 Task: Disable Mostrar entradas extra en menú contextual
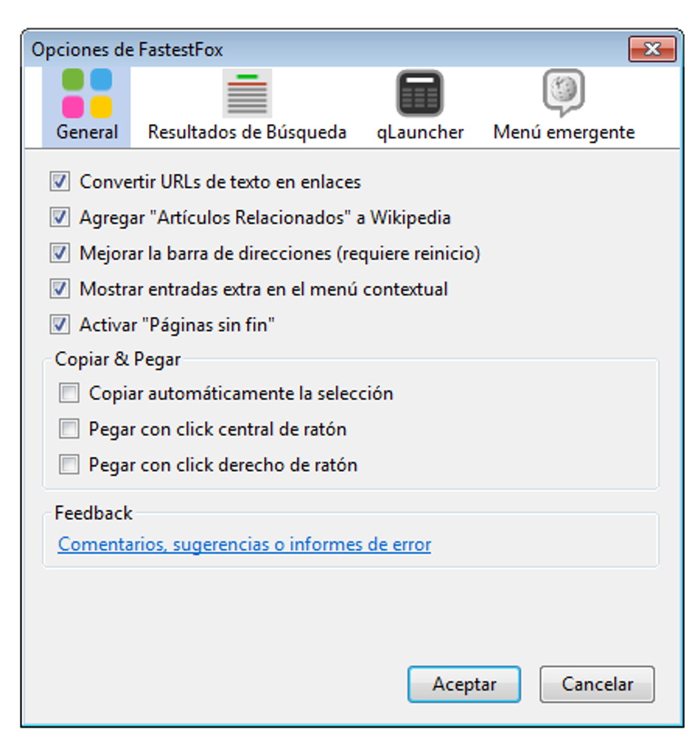point(60,289)
